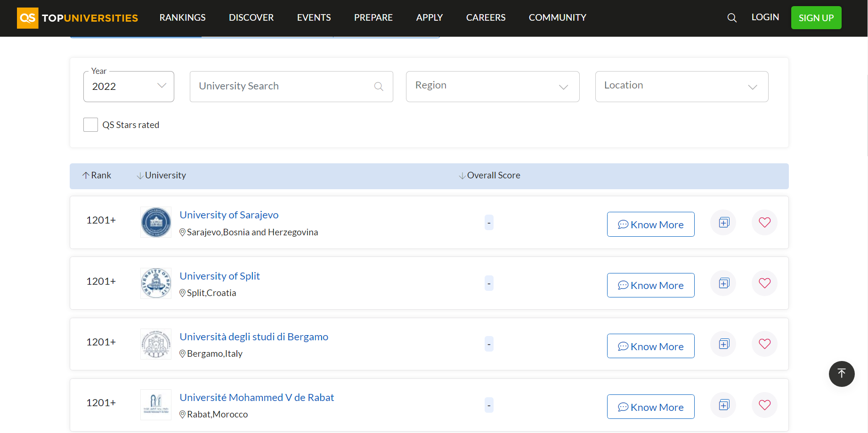Viewport: 868px width, 433px height.
Task: Open the Location dropdown filter
Action: click(x=681, y=87)
